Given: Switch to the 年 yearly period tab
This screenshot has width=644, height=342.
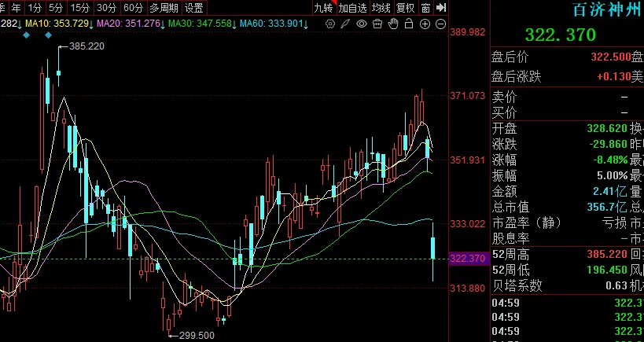Looking at the screenshot, I should [16, 7].
